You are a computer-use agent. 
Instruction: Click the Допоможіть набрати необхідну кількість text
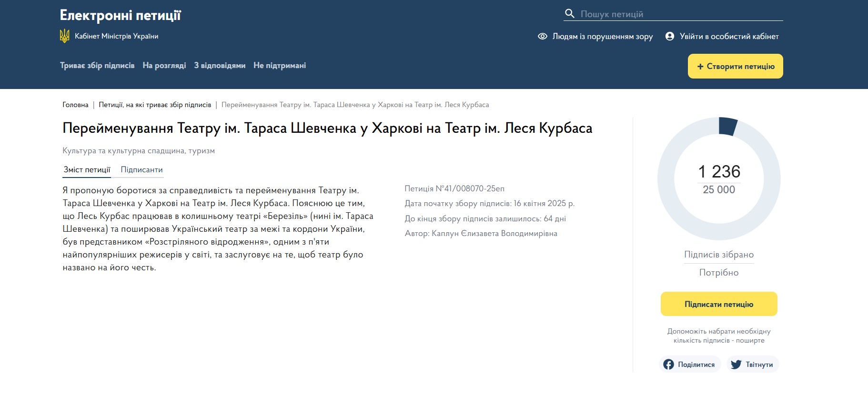click(x=719, y=336)
